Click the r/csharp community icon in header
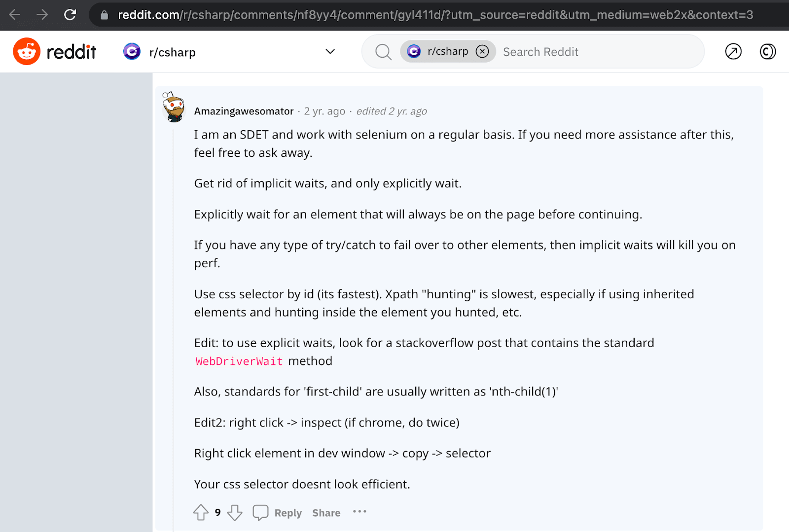 (x=132, y=51)
